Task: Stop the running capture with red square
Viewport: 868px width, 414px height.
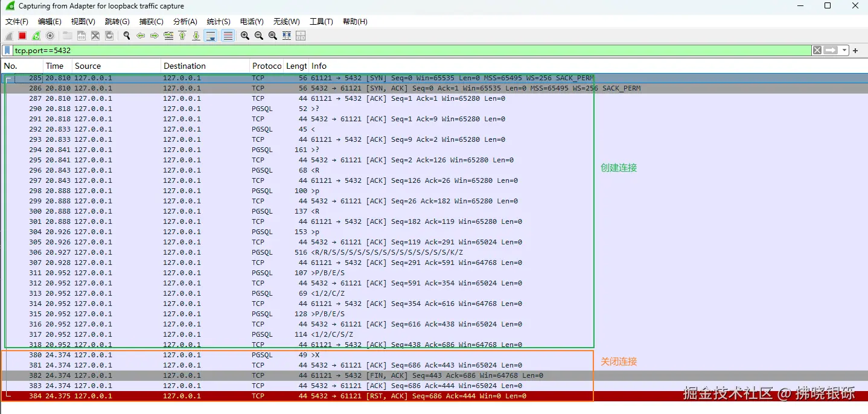Action: click(22, 36)
